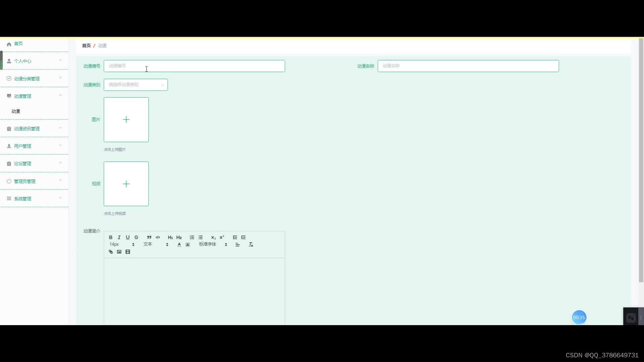The image size is (644, 362).
Task: Click the 动漫编号 input field
Action: click(x=195, y=66)
